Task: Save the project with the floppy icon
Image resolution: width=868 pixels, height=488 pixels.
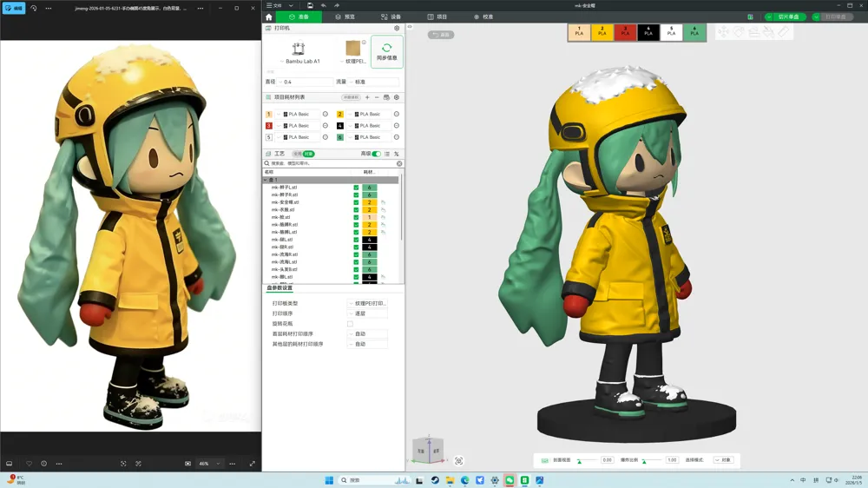Action: [310, 5]
